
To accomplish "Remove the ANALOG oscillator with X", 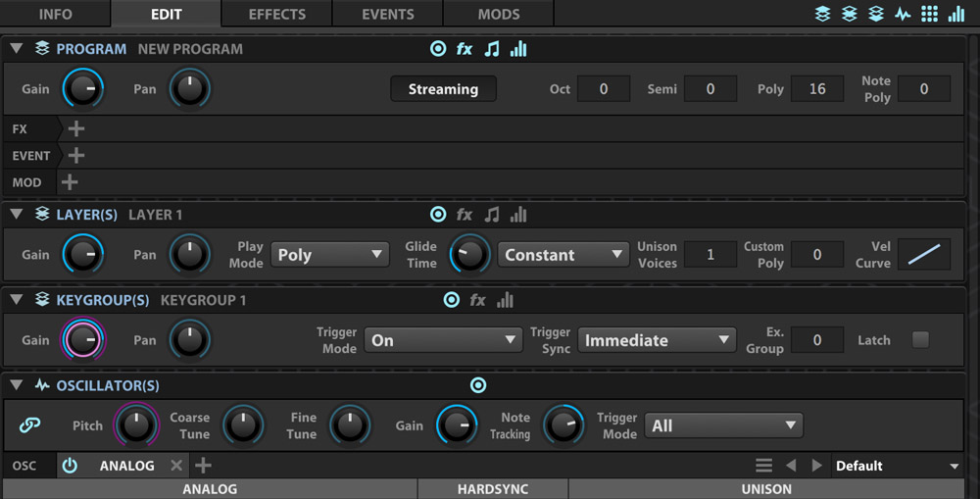I will pyautogui.click(x=176, y=466).
